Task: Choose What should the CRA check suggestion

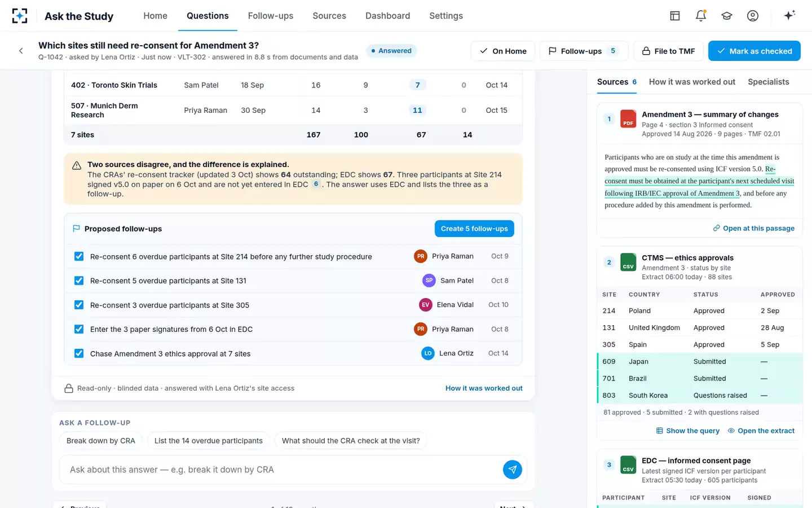Action: pos(351,441)
